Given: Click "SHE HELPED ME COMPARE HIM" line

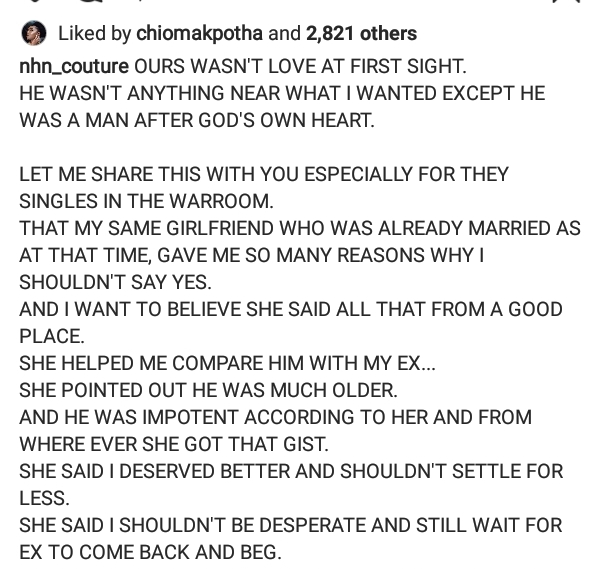Looking at the screenshot, I should tap(227, 363).
